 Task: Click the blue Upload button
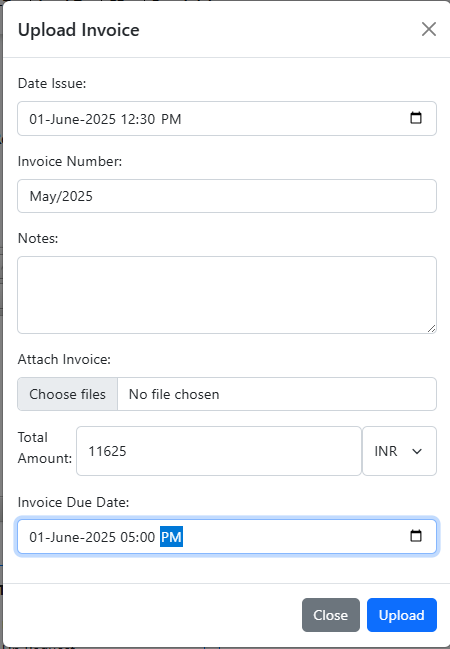pos(402,615)
